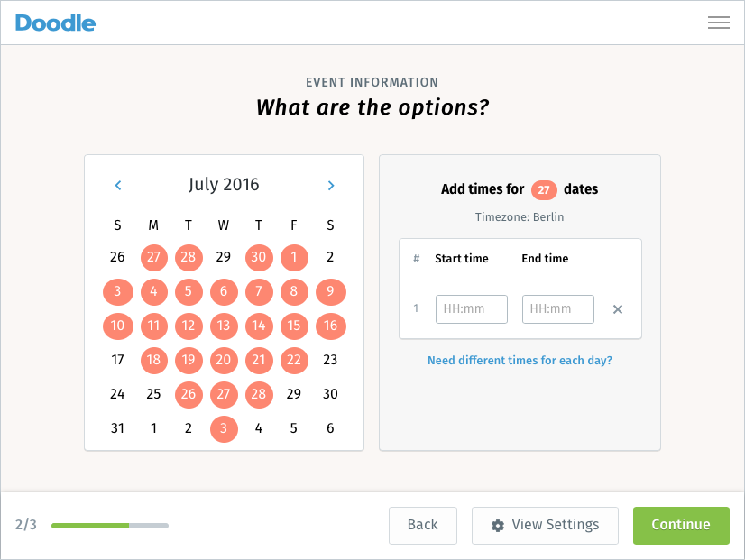Click the Doodle logo
The height and width of the screenshot is (560, 745).
(x=55, y=23)
